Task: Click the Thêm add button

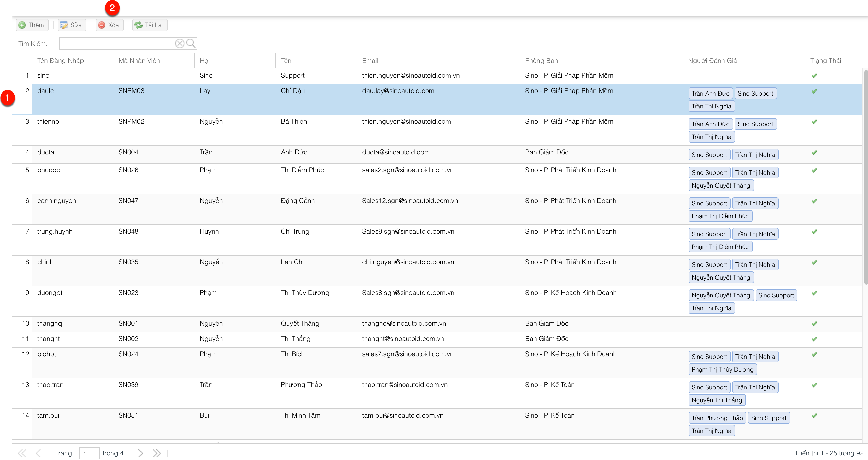Action: pos(32,25)
